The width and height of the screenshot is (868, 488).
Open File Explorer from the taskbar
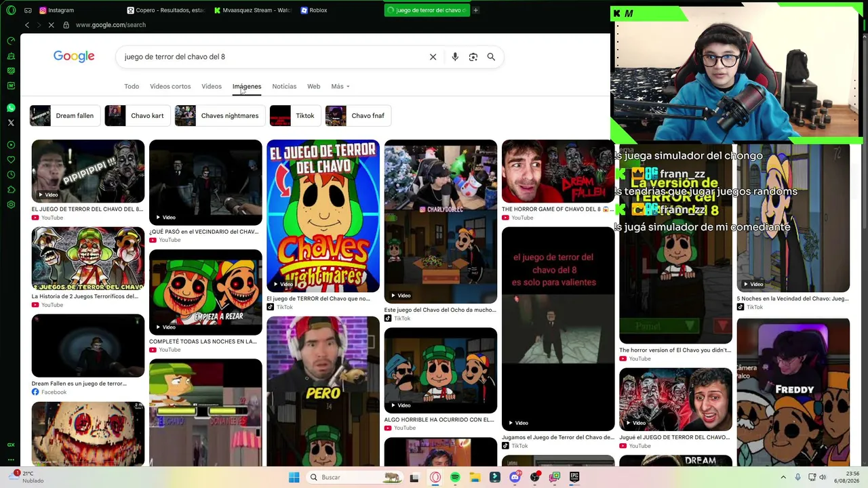click(475, 477)
